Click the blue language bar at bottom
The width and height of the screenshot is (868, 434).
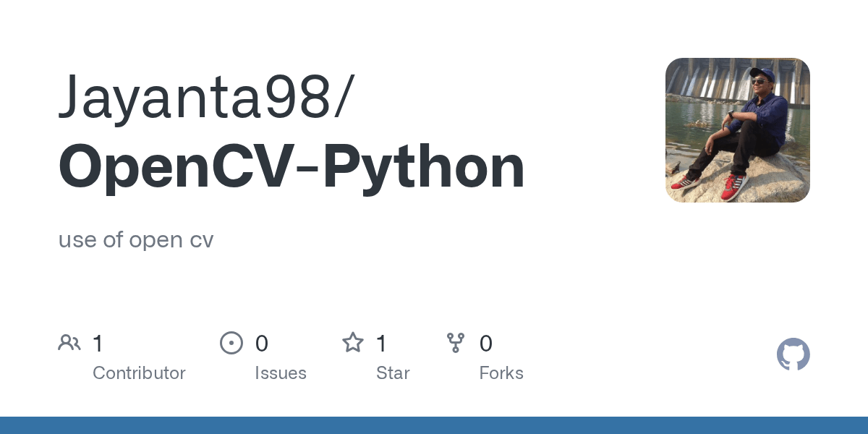[x=434, y=425]
